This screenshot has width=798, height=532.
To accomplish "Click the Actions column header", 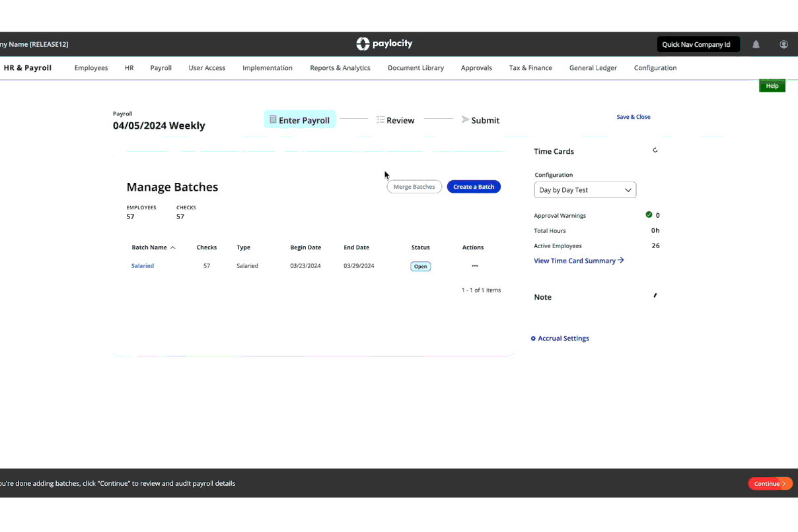I will click(x=473, y=248).
